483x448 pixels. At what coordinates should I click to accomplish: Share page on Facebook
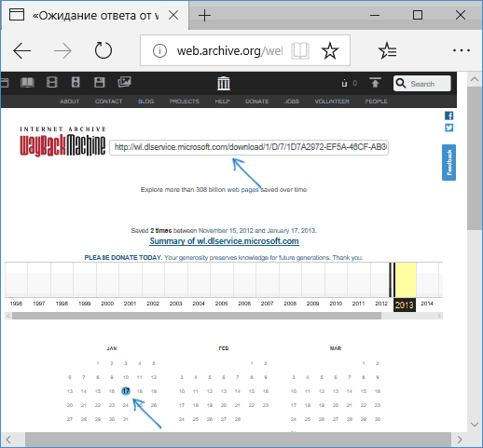(x=448, y=115)
